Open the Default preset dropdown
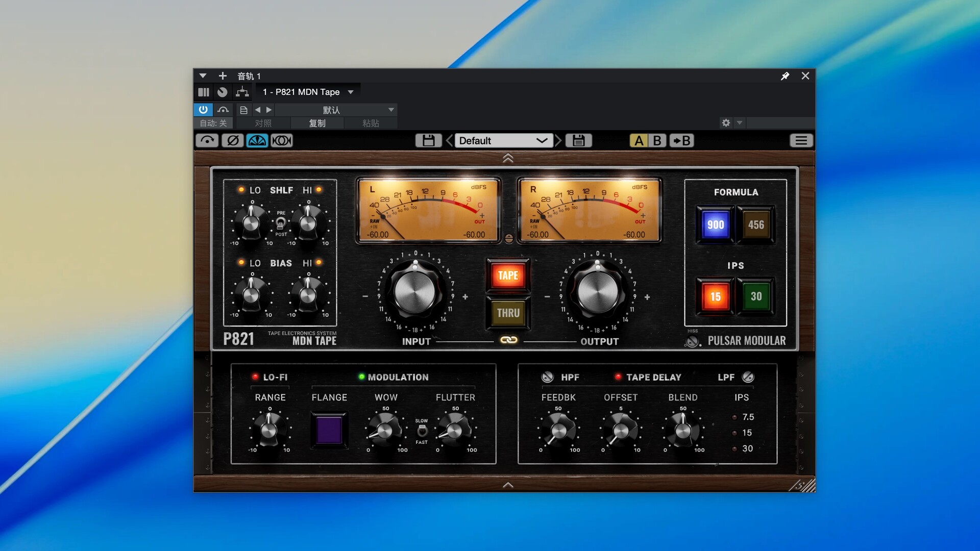This screenshot has height=551, width=980. point(503,140)
